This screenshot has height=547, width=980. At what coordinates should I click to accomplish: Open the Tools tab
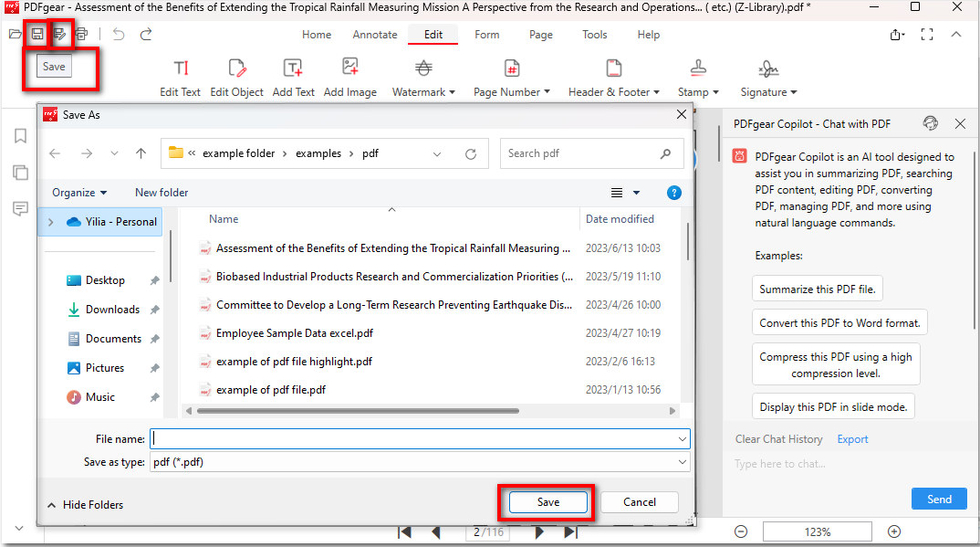(594, 35)
